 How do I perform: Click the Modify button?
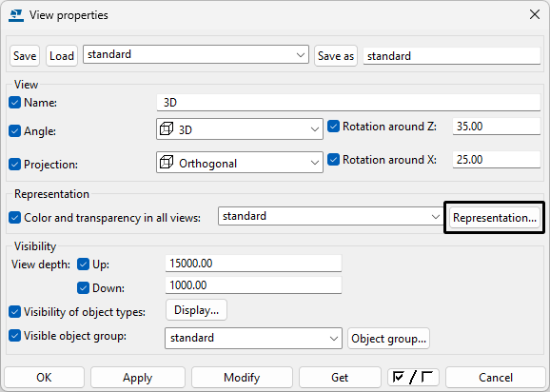(x=242, y=378)
